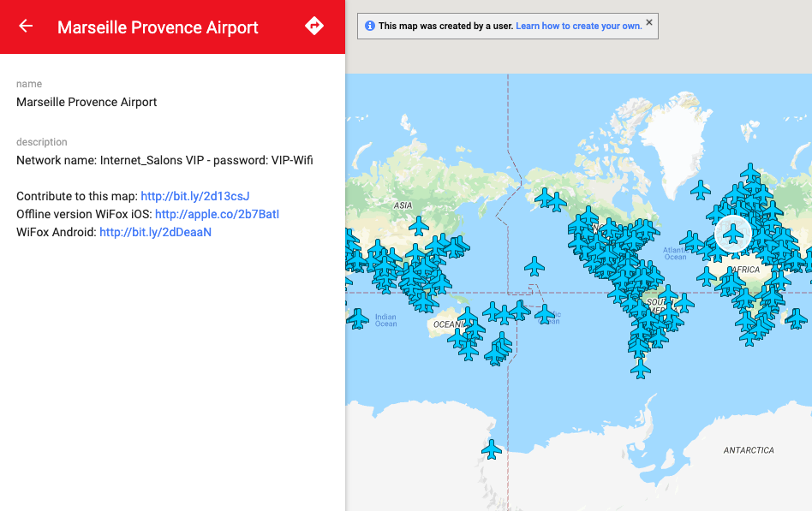Open the bit.ly/2dDeaaN WiFox Android link
The image size is (812, 511).
tap(155, 232)
